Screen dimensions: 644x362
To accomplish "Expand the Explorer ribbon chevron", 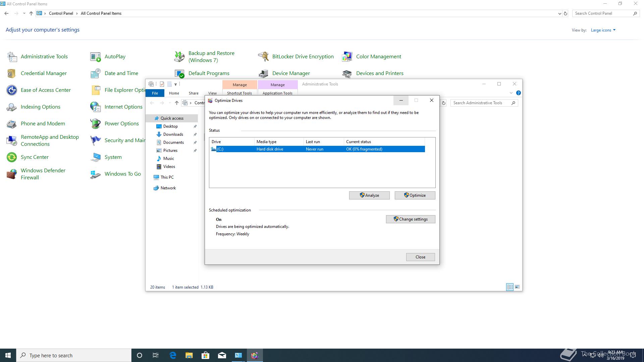I will [x=511, y=93].
